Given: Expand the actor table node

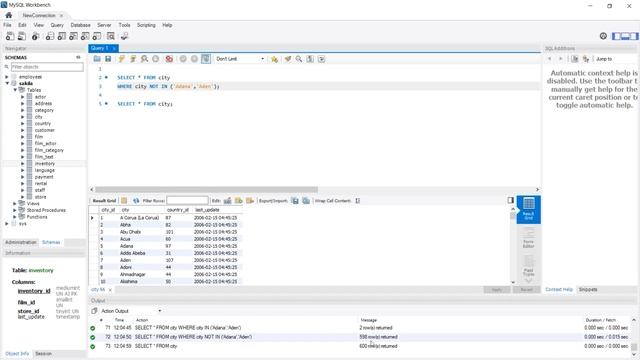Looking at the screenshot, I should 22,97.
